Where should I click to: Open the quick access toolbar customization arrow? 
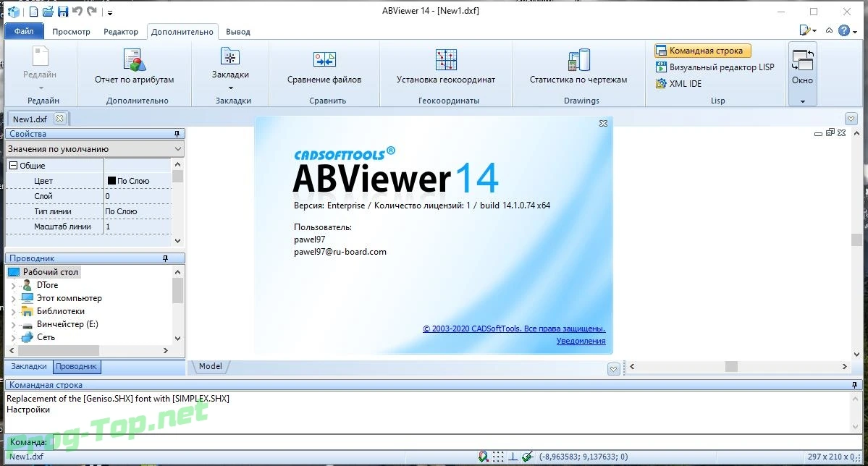tap(109, 12)
